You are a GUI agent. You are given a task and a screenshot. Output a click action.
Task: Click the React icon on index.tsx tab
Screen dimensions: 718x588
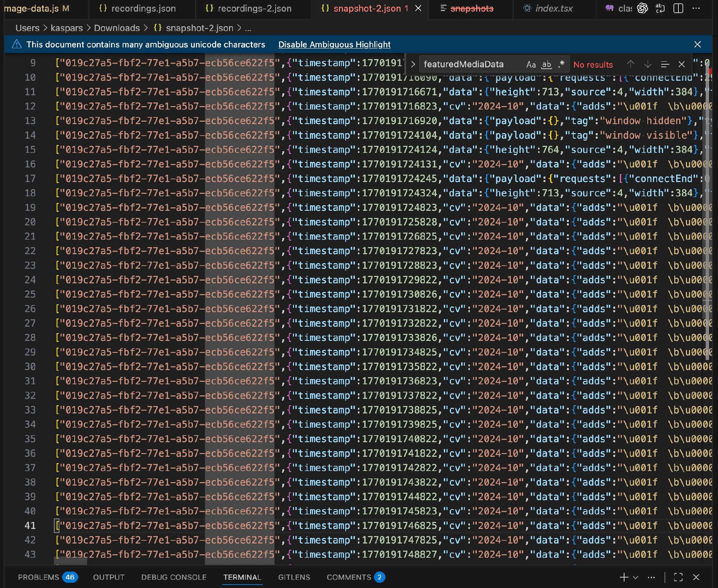click(x=527, y=8)
